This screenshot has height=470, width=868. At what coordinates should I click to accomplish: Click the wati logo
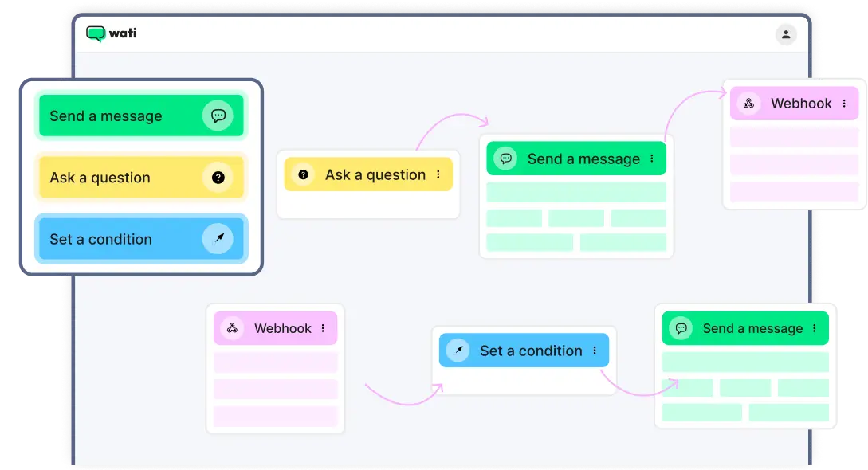[x=112, y=33]
